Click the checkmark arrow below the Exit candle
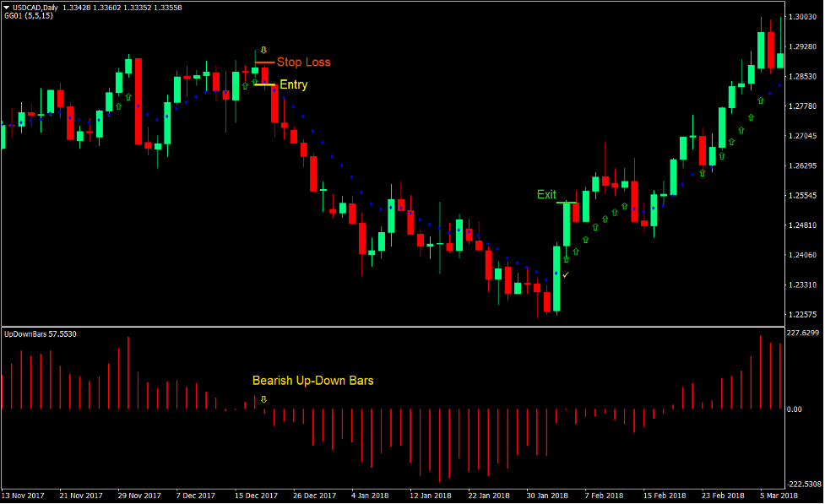 click(x=567, y=275)
